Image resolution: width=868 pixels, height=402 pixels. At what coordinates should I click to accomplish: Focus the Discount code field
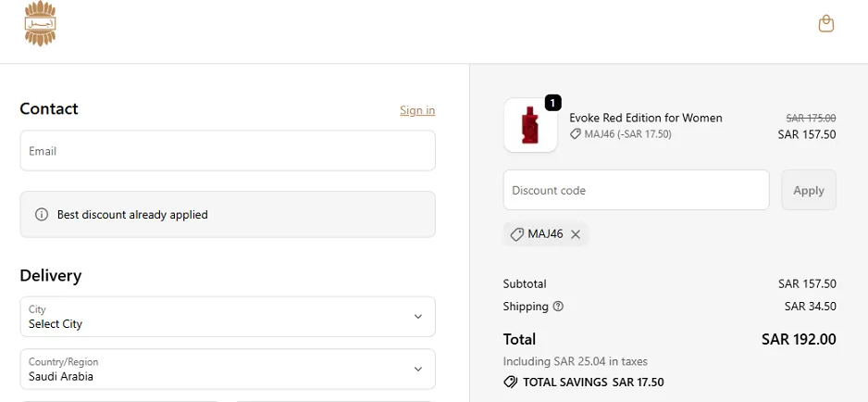(636, 190)
